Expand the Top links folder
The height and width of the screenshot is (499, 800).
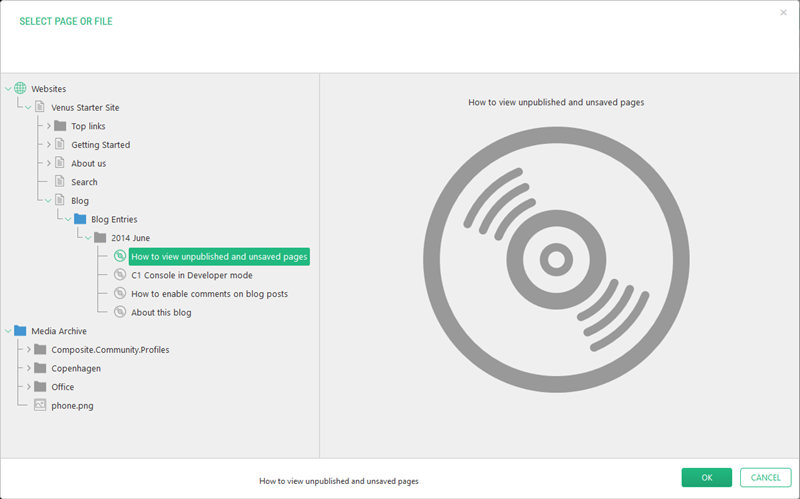pyautogui.click(x=48, y=126)
